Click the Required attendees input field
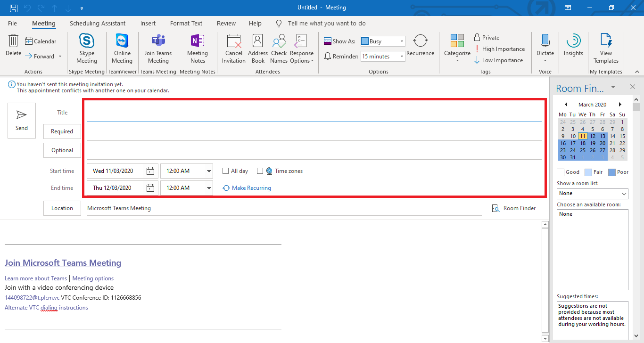644x343 pixels. pyautogui.click(x=314, y=132)
